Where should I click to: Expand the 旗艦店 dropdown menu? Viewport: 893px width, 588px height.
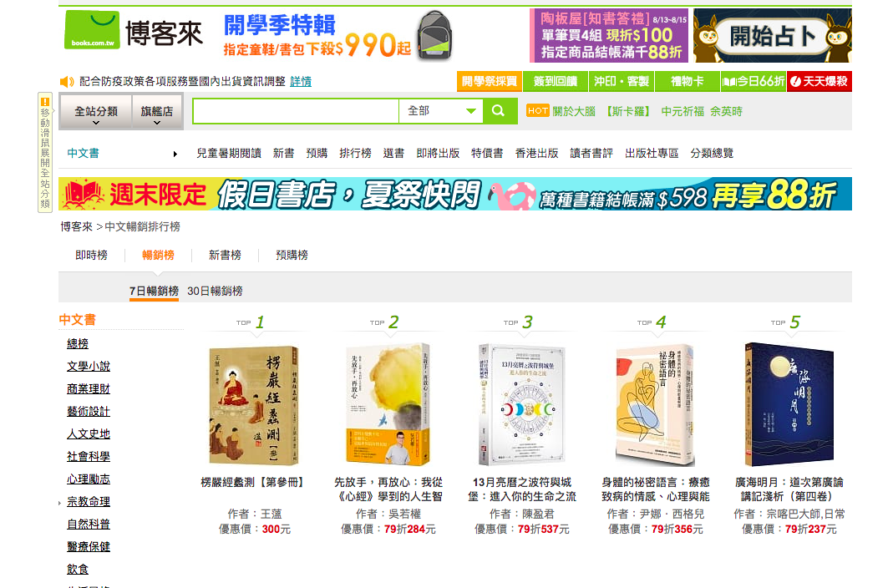pyautogui.click(x=156, y=112)
